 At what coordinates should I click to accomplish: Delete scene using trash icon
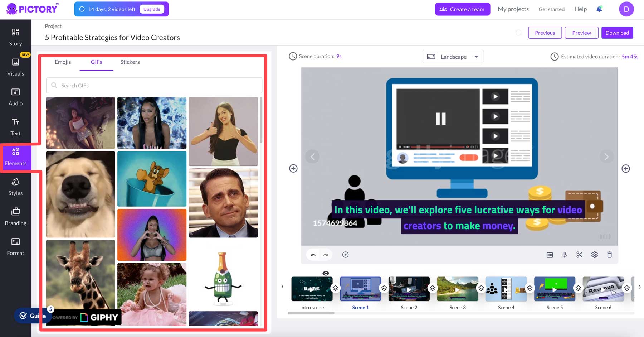click(x=609, y=255)
